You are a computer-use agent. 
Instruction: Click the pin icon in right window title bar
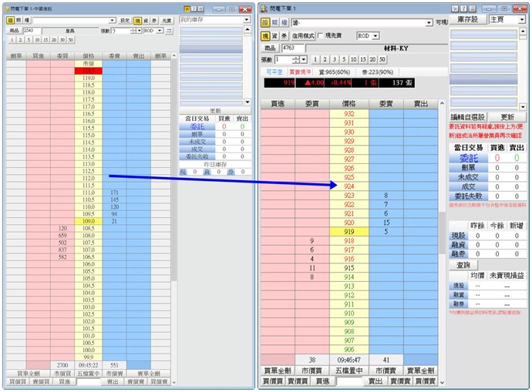(455, 8)
